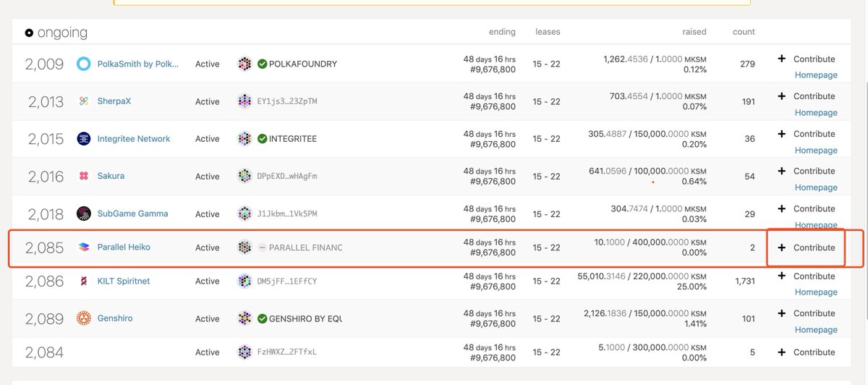Open PolkaSmith Homepage link

pyautogui.click(x=816, y=75)
